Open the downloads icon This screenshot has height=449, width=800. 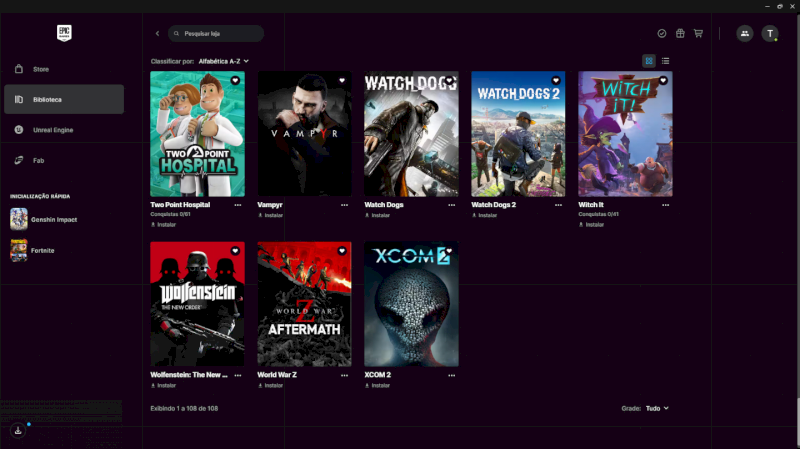(18, 431)
